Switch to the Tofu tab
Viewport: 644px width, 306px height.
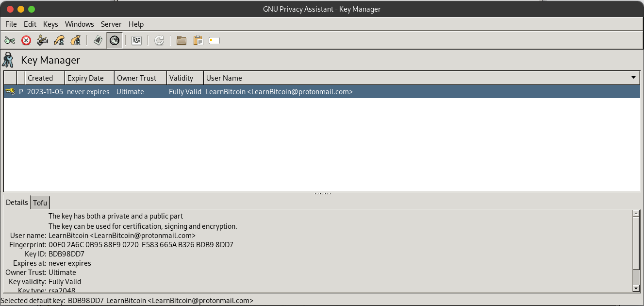40,203
